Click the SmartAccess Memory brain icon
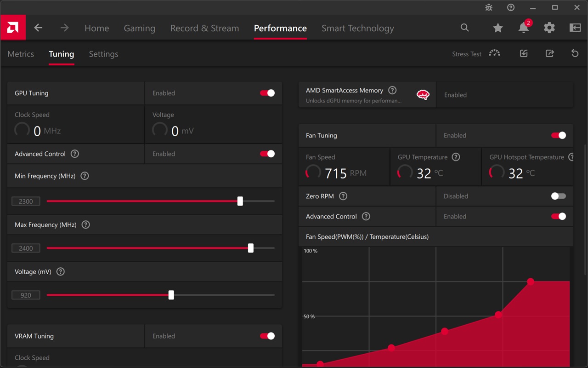The image size is (588, 368). (423, 95)
